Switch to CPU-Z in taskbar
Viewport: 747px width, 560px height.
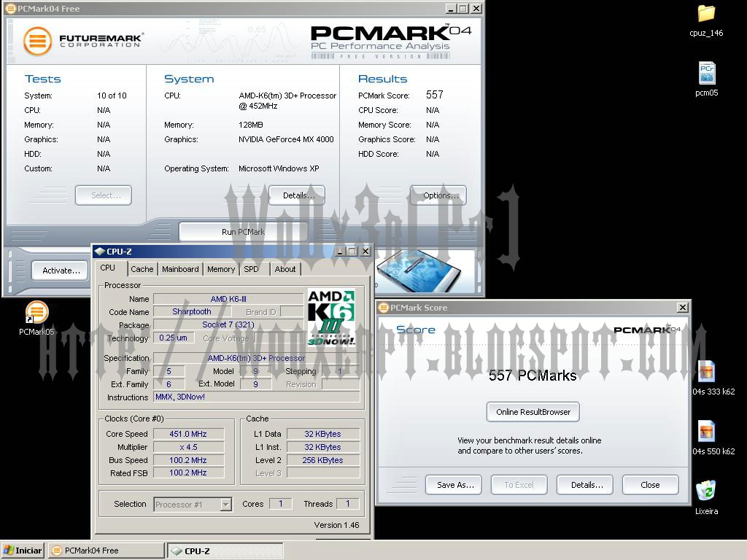tap(226, 551)
